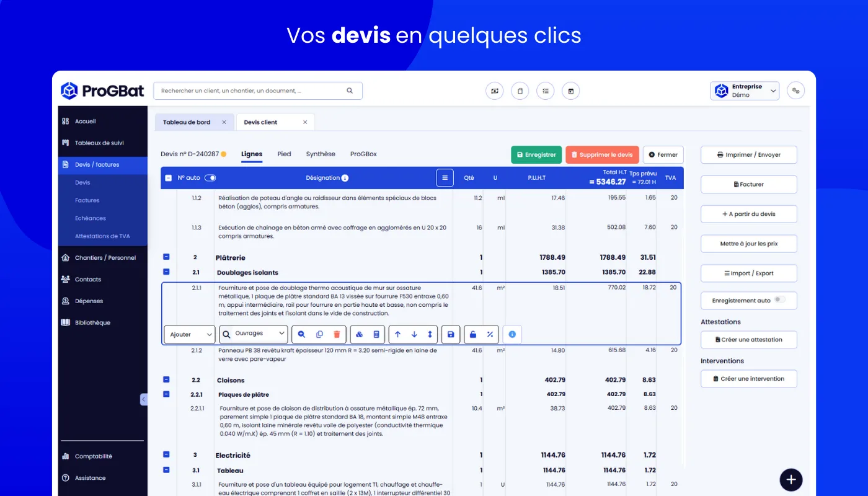
Task: Click the round plus button at bottom right
Action: click(791, 479)
